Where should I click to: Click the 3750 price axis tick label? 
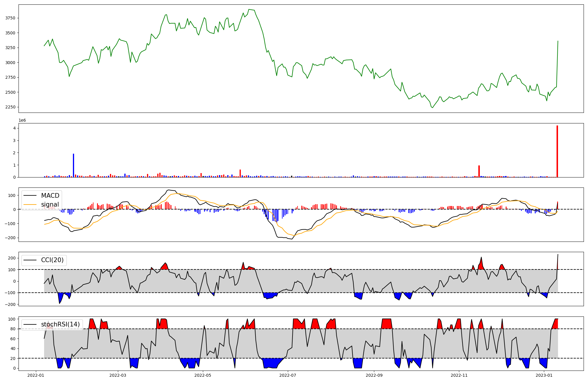(10, 18)
